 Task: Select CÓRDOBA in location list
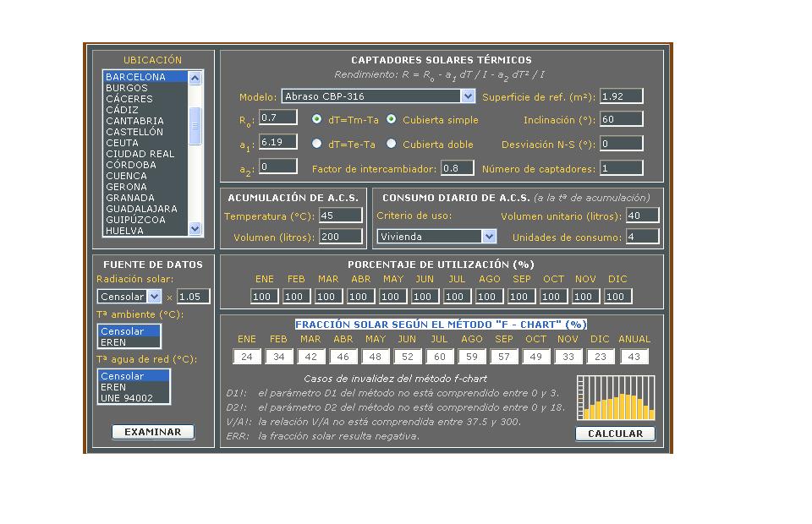coord(145,165)
